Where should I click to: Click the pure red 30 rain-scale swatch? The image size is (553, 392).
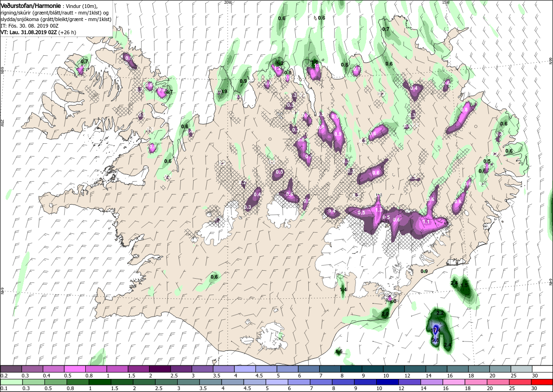coord(542,383)
